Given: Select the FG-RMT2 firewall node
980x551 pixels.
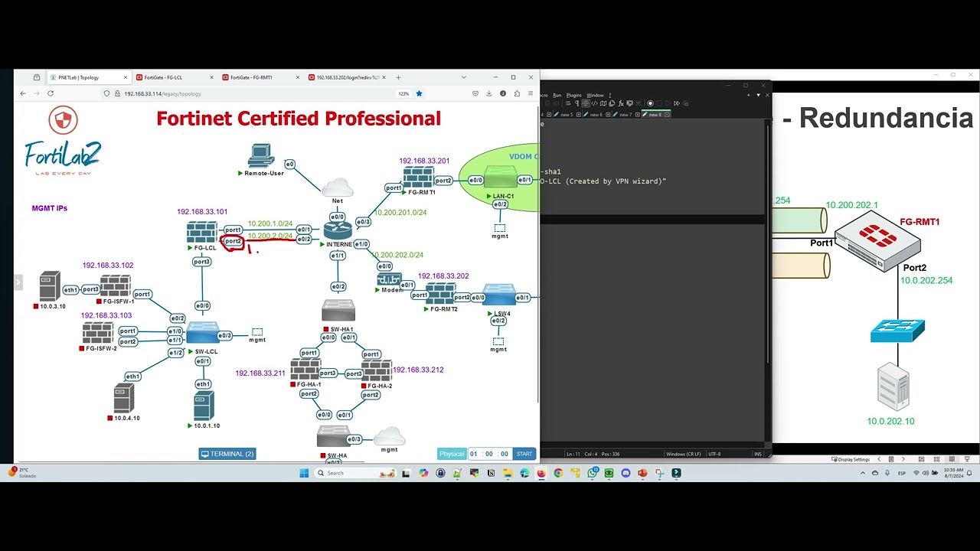Looking at the screenshot, I should 441,294.
